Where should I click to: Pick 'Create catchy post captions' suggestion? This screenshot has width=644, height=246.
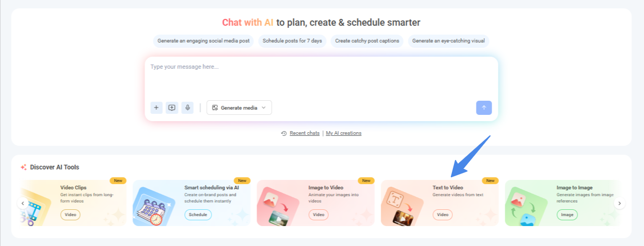click(367, 41)
